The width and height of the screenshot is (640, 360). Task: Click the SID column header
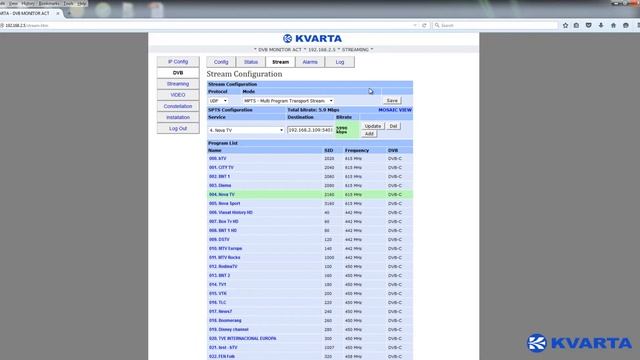click(329, 150)
